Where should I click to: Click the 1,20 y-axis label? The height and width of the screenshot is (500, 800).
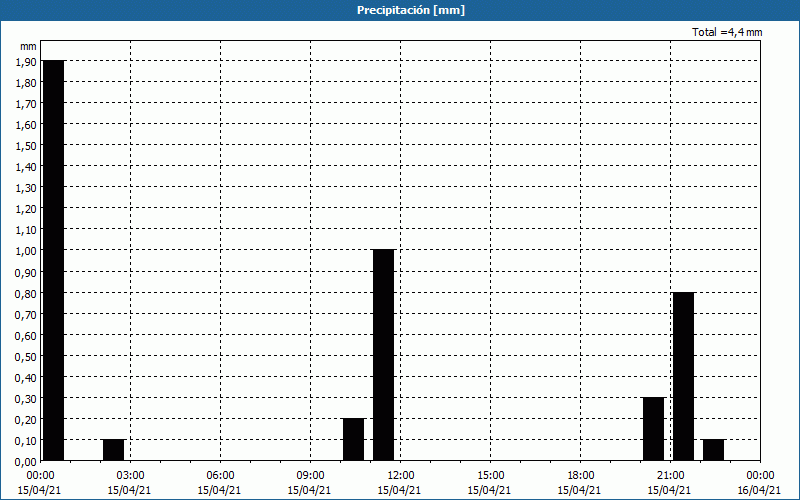pos(26,209)
